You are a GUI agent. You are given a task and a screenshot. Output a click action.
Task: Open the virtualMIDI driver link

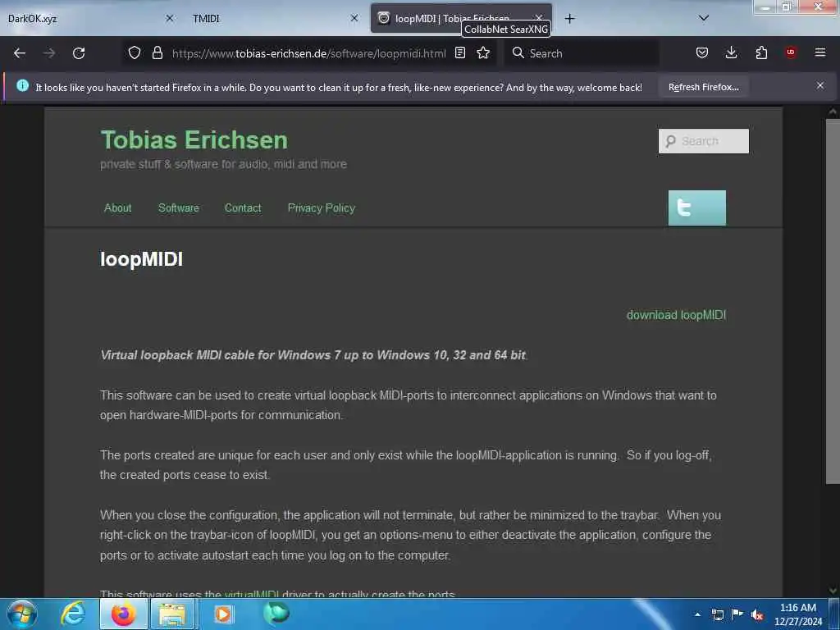tap(252, 594)
